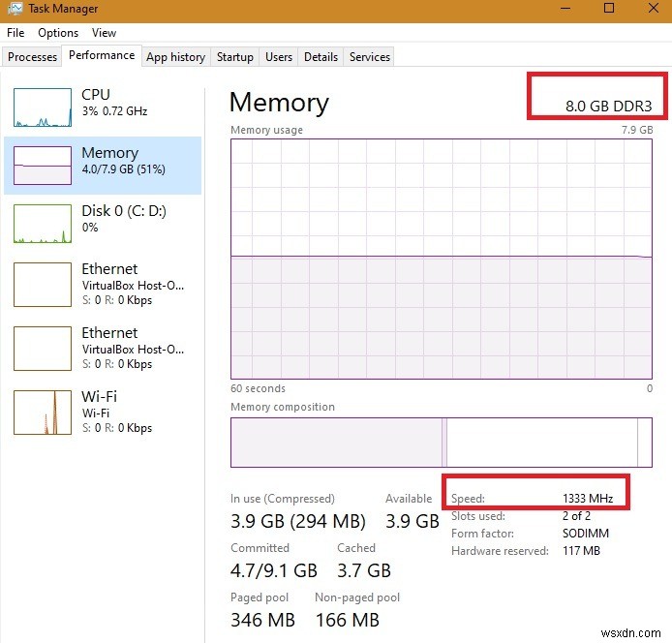Click the In use value 3.9 GB (294 MB)

tap(298, 521)
